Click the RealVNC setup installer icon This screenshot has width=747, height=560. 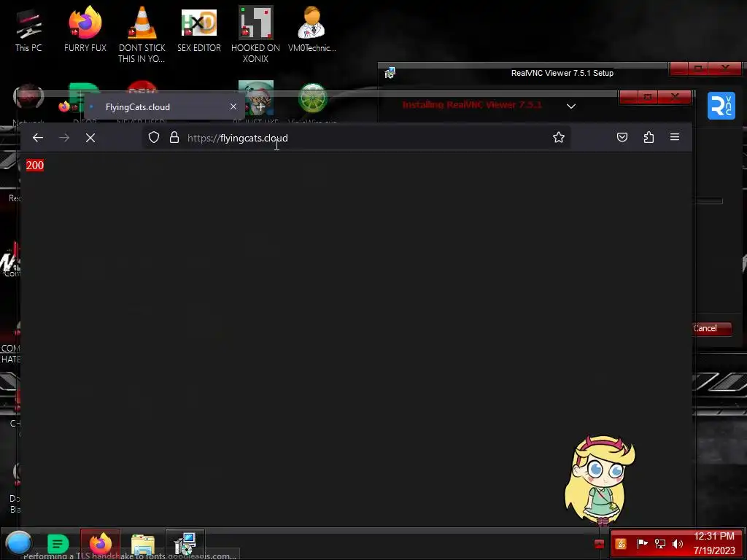click(x=390, y=73)
